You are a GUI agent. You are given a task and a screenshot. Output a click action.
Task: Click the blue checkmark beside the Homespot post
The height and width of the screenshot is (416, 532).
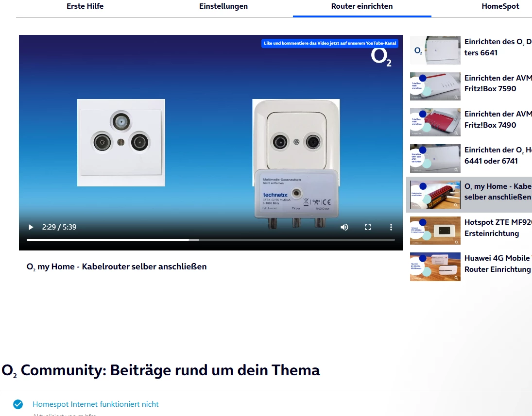click(18, 404)
